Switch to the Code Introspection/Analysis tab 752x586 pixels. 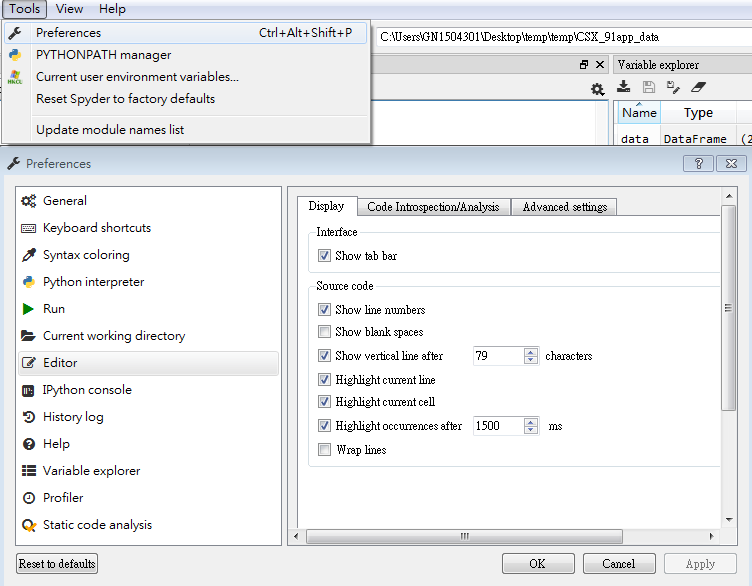[x=433, y=207]
